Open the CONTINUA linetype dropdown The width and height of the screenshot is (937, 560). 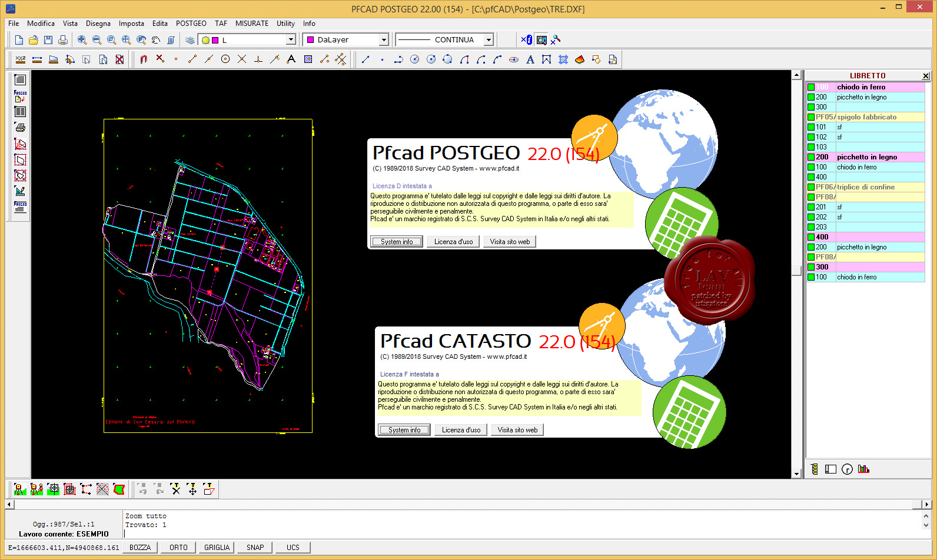pos(489,39)
